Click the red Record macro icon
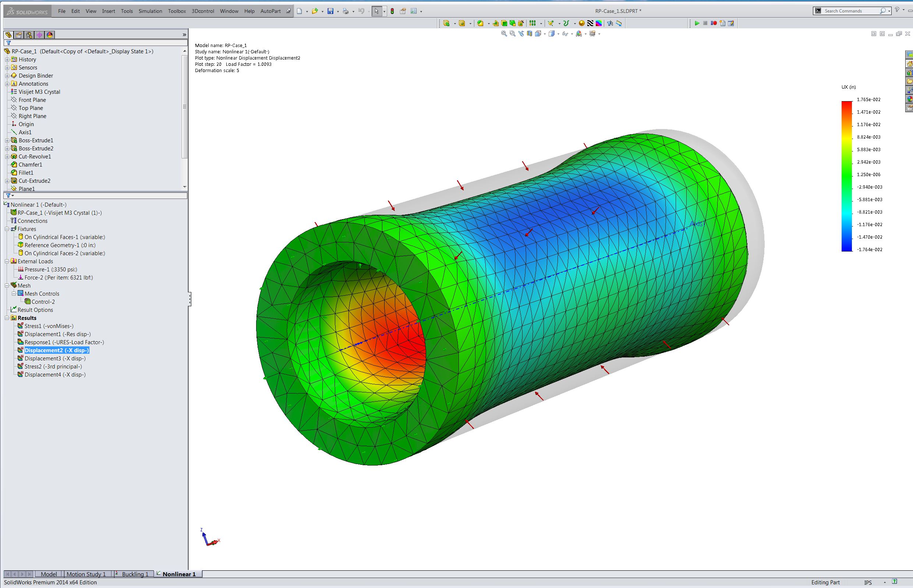913x588 pixels. (714, 23)
